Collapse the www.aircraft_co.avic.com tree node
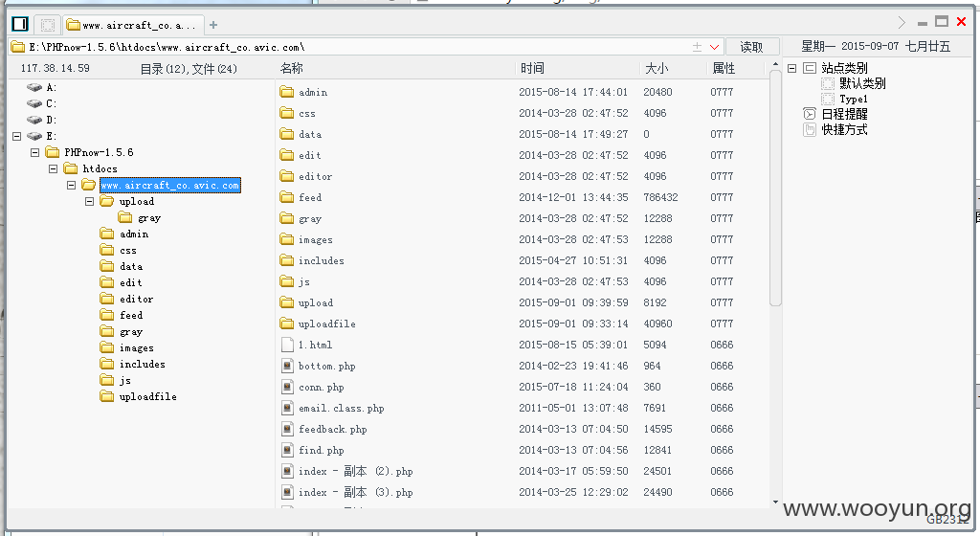980x536 pixels. click(x=71, y=185)
